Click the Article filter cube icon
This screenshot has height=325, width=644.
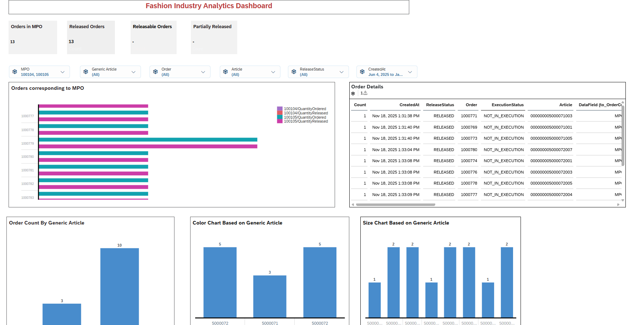tap(225, 72)
